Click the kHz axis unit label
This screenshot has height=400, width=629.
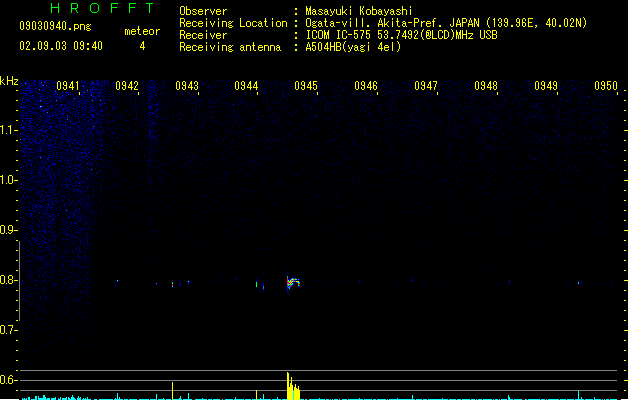click(9, 81)
